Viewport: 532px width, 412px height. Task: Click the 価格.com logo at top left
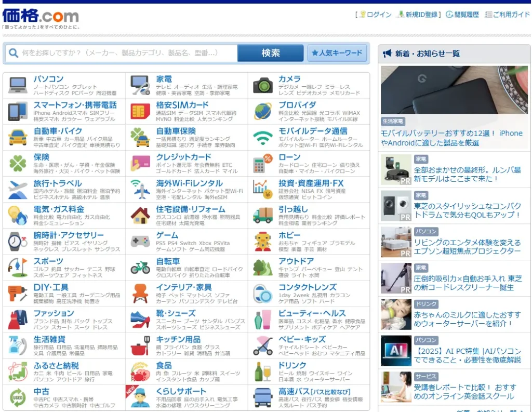pyautogui.click(x=41, y=16)
